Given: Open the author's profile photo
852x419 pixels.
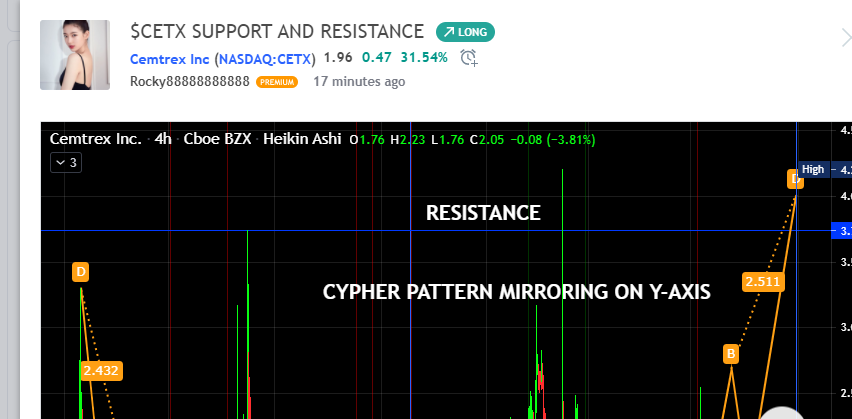Looking at the screenshot, I should 75,55.
